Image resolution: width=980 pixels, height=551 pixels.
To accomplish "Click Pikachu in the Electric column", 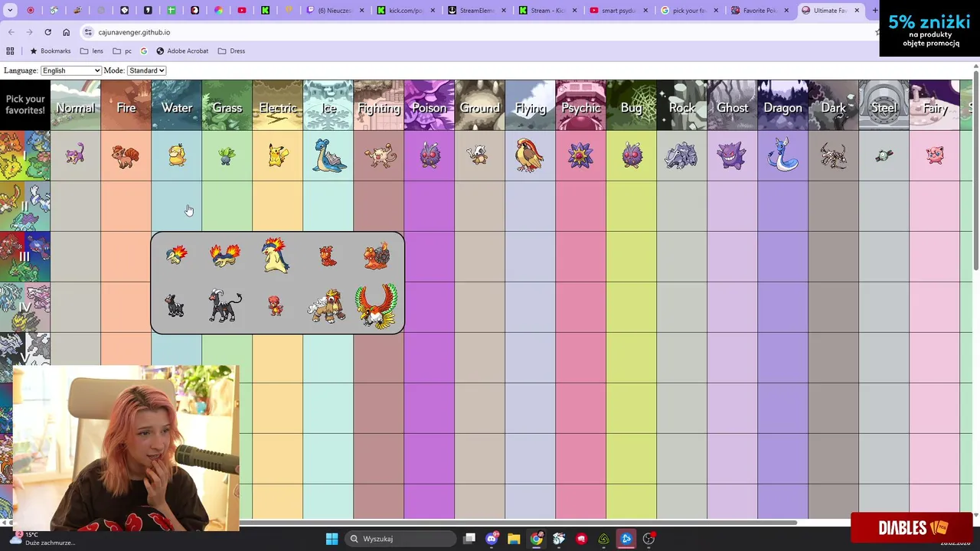I will (277, 155).
